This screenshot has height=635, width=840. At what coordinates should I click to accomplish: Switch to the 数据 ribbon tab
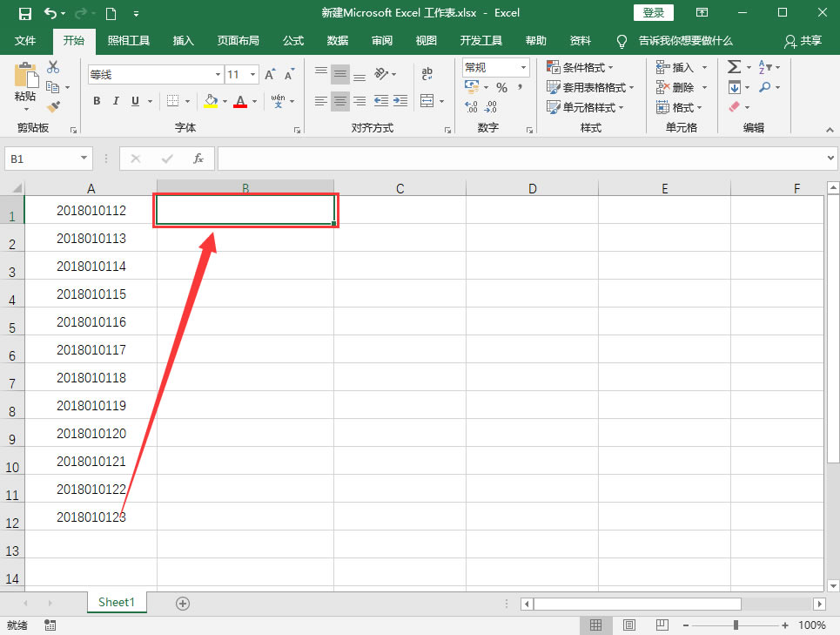[338, 40]
